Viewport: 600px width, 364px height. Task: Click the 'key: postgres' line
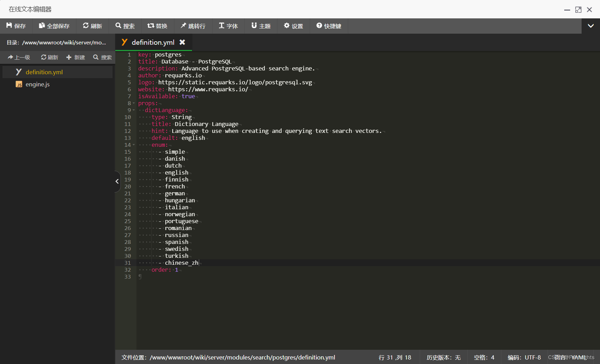(x=160, y=54)
